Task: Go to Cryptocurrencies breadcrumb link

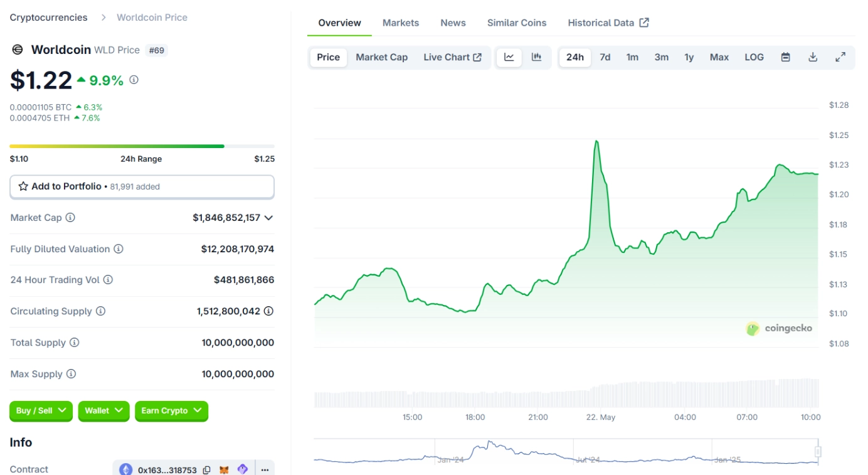Action: pos(48,18)
